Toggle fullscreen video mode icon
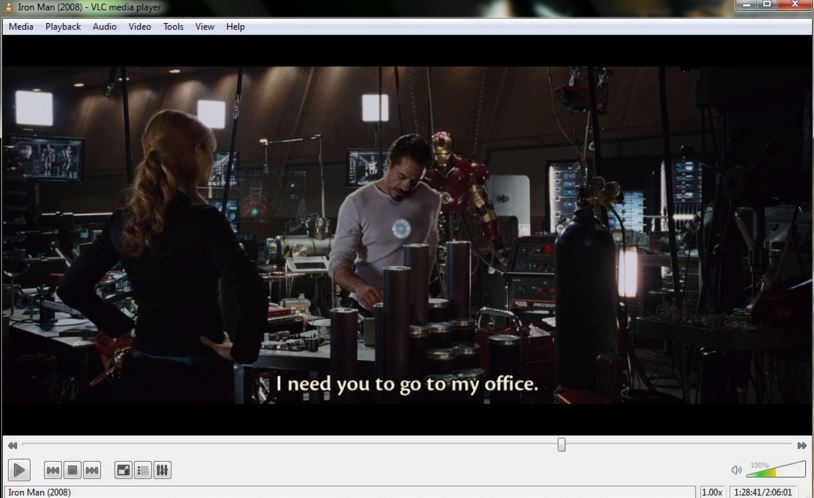This screenshot has width=814, height=498. tap(124, 470)
